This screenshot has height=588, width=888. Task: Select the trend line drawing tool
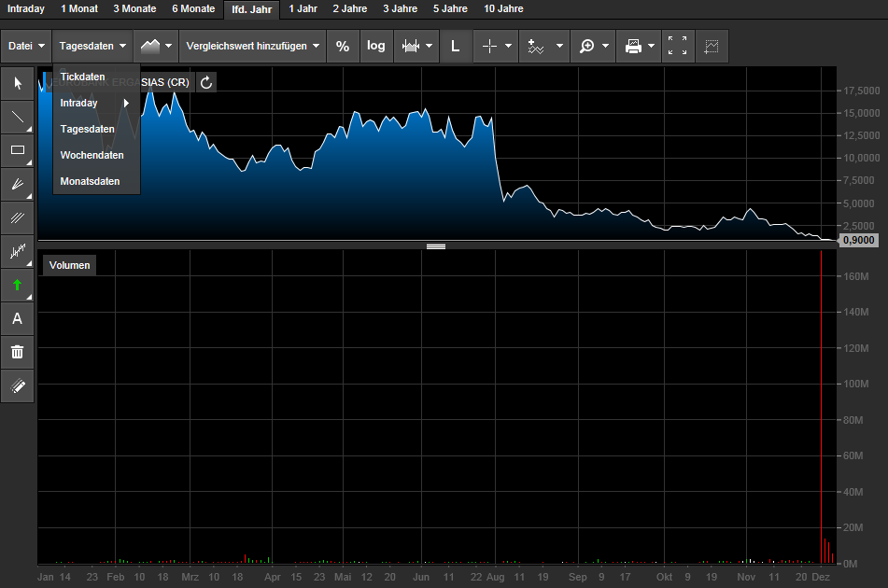pyautogui.click(x=17, y=118)
